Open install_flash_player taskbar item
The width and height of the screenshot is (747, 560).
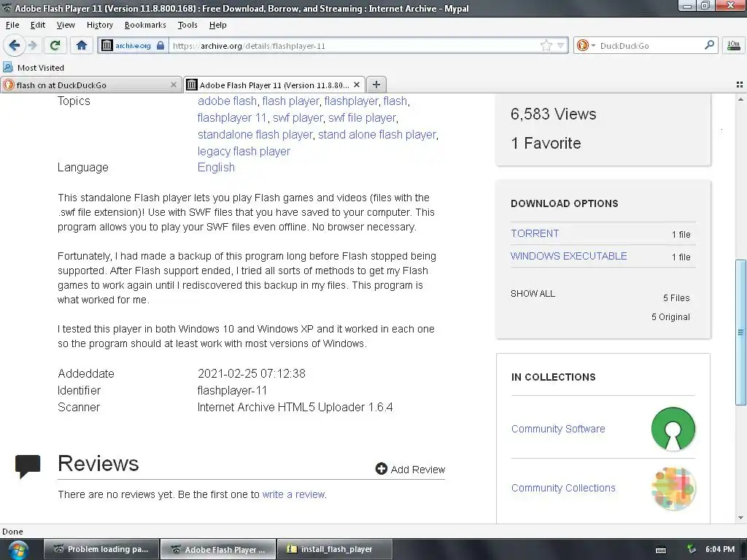coord(334,549)
